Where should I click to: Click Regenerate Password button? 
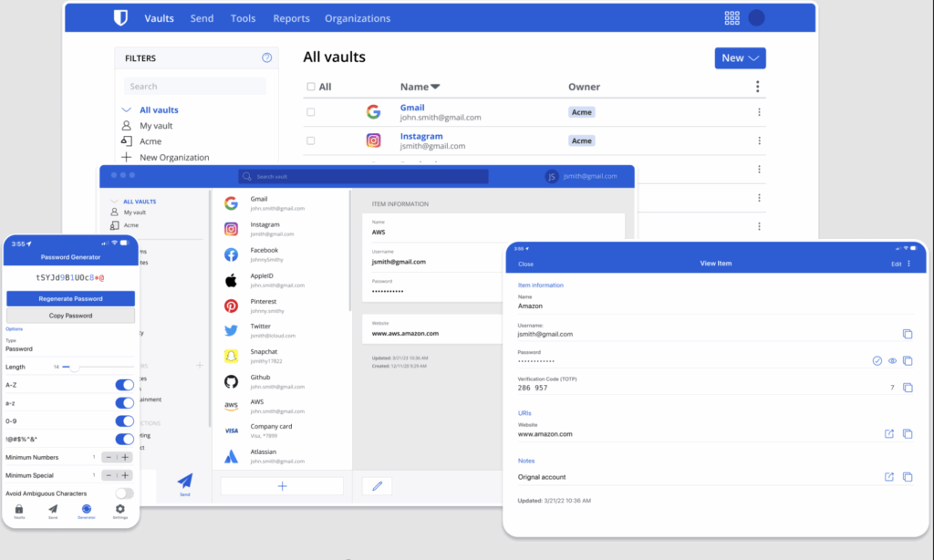[70, 298]
